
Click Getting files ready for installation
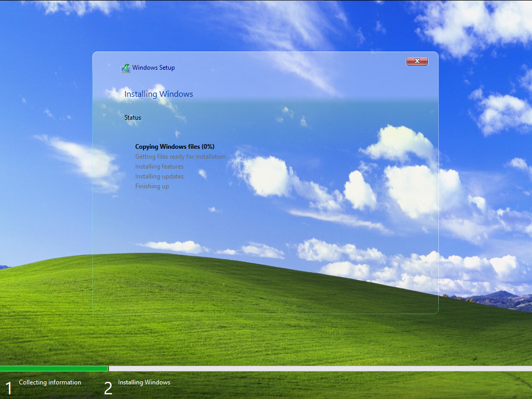[180, 157]
